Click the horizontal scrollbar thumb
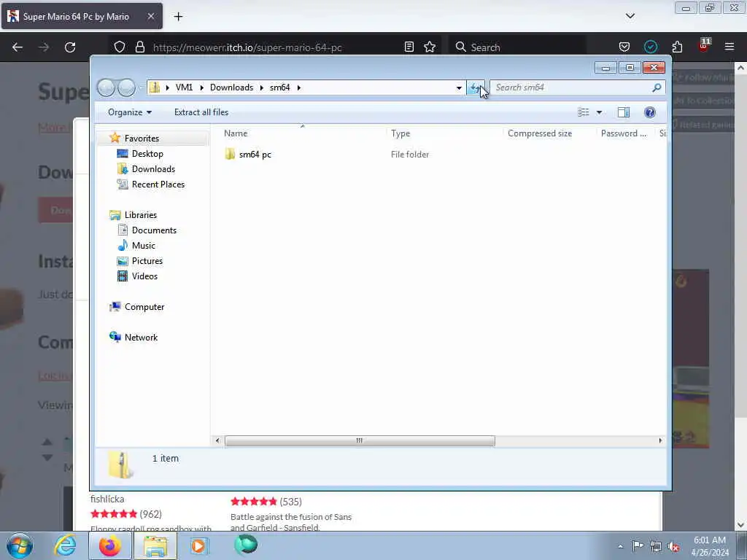The height and width of the screenshot is (560, 747). [x=360, y=441]
